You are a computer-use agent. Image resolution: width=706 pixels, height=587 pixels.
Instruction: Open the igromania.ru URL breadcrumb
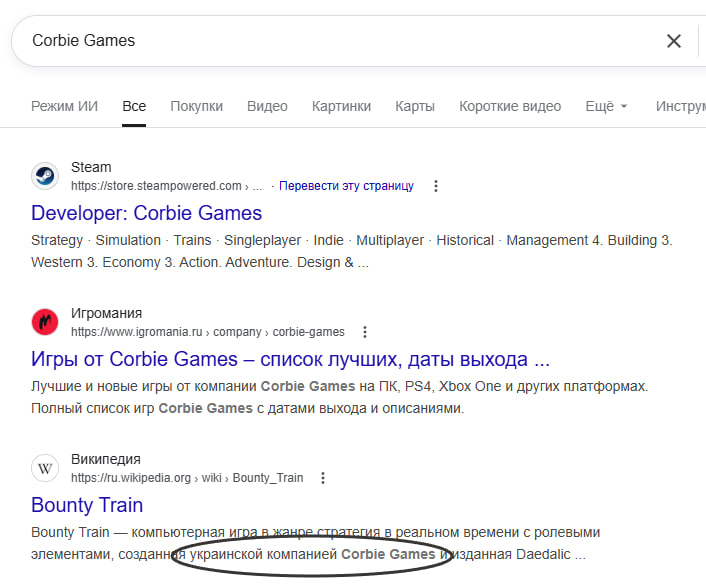208,332
